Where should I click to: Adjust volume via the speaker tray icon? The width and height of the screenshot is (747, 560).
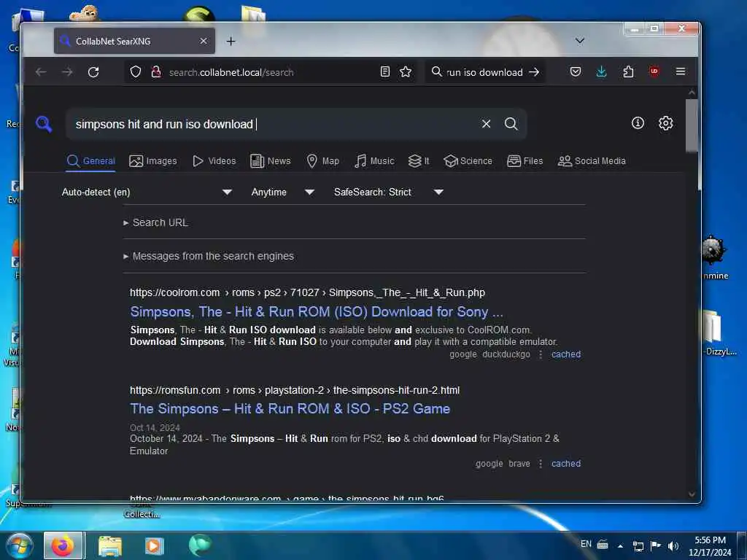(673, 545)
